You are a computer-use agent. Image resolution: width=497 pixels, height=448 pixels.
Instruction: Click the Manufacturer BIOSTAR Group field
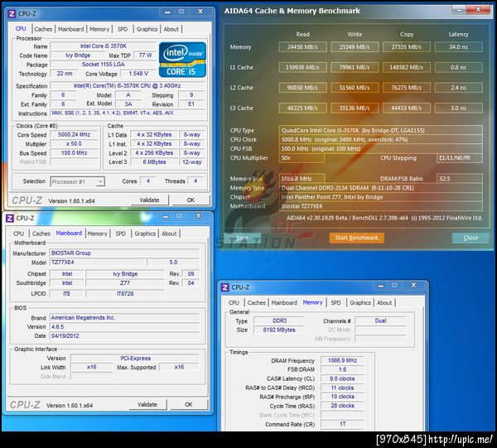125,253
